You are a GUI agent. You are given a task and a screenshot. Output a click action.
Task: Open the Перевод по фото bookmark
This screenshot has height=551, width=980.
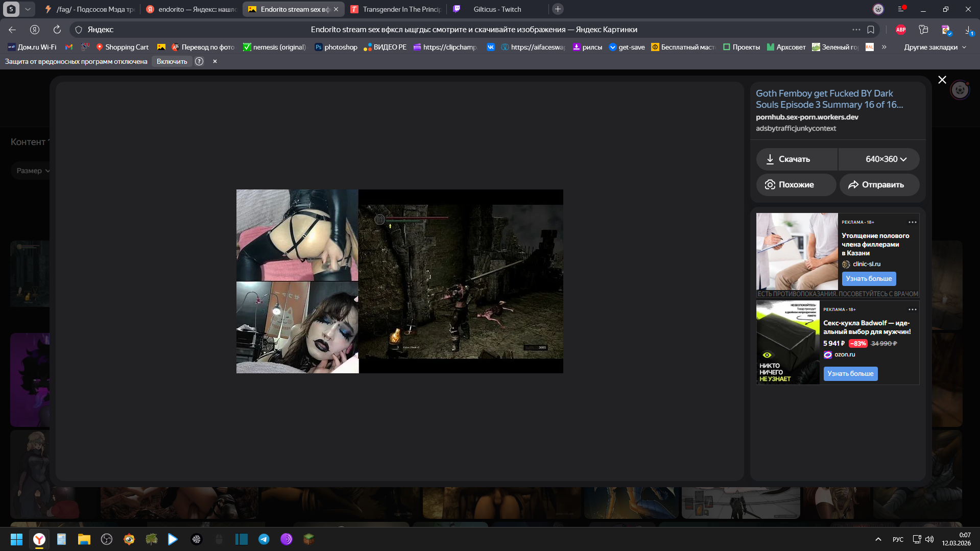tap(203, 47)
